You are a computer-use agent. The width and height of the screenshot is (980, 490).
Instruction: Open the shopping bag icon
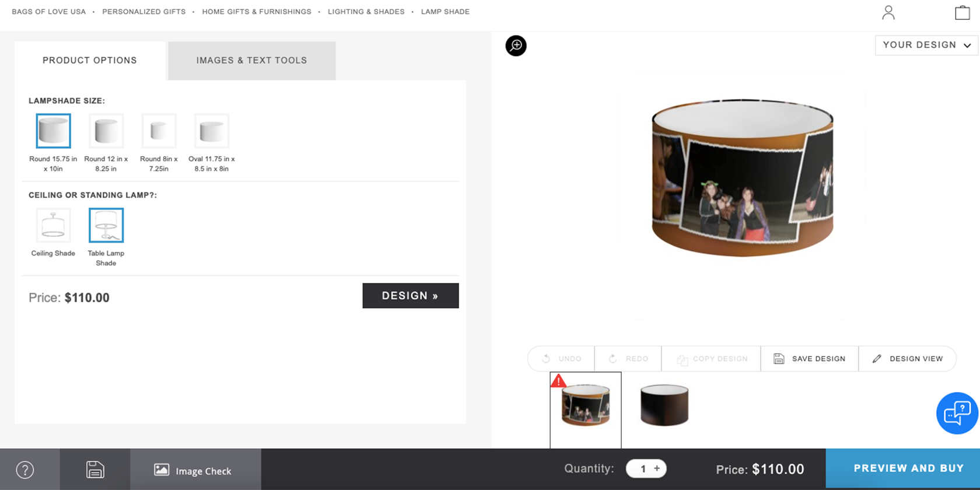[x=962, y=12]
